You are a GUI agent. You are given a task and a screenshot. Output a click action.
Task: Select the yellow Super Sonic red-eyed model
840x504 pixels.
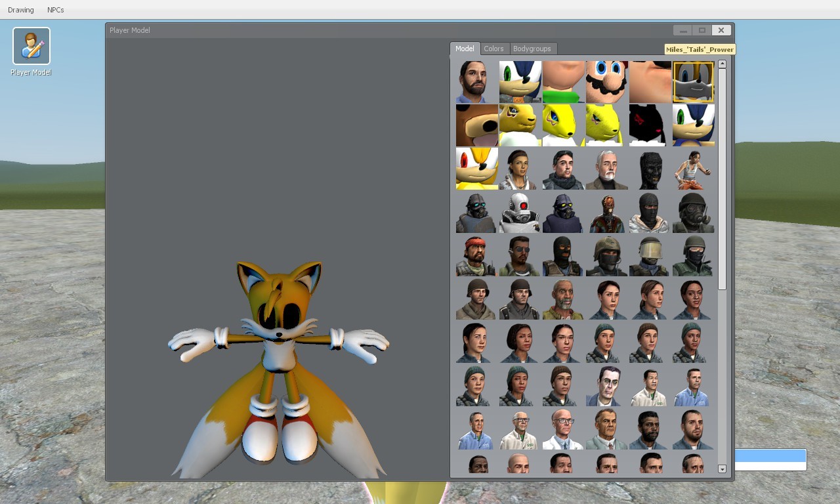476,169
